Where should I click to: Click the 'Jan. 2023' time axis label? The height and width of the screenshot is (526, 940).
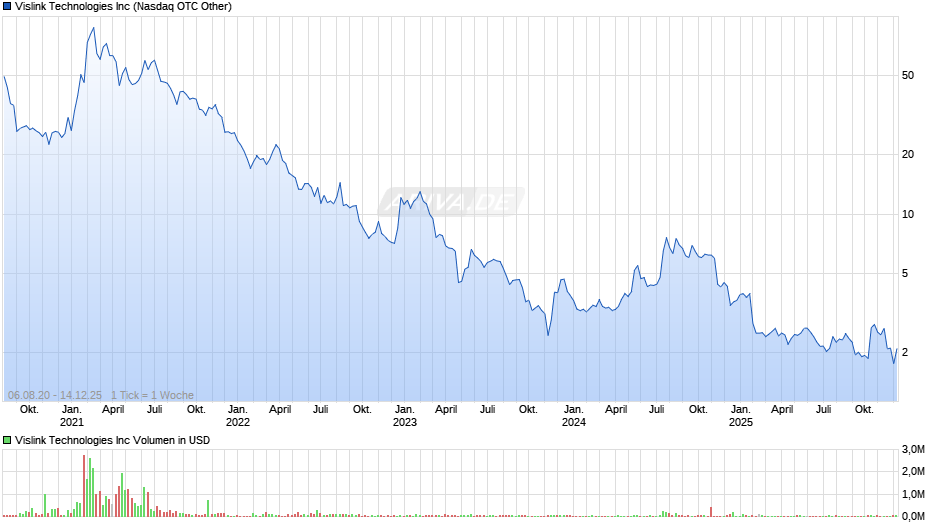[x=405, y=416]
